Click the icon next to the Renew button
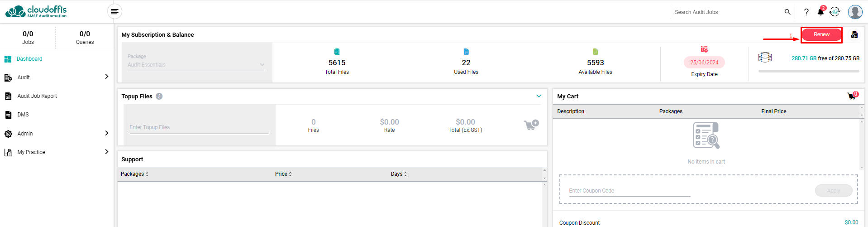The image size is (868, 227). 854,35
